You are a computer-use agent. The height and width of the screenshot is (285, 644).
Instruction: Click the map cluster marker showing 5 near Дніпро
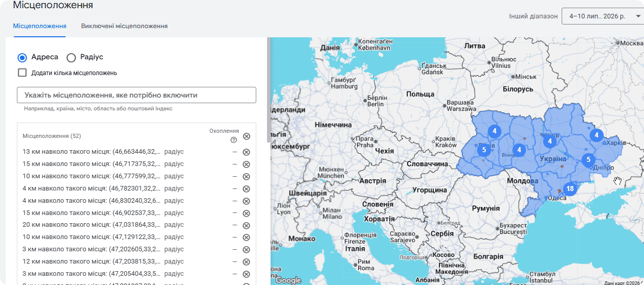pos(588,159)
